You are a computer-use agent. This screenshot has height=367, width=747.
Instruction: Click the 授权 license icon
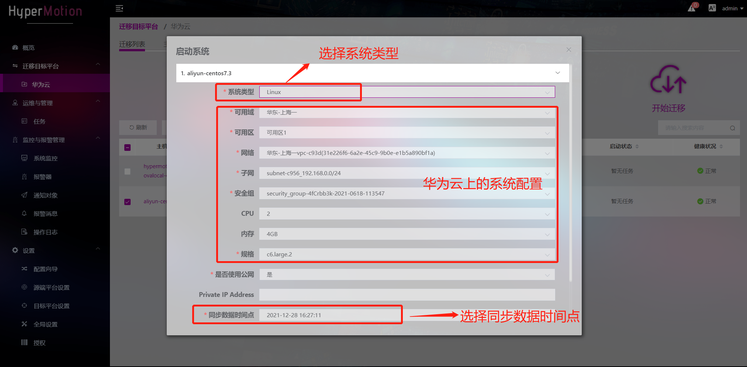(x=24, y=343)
